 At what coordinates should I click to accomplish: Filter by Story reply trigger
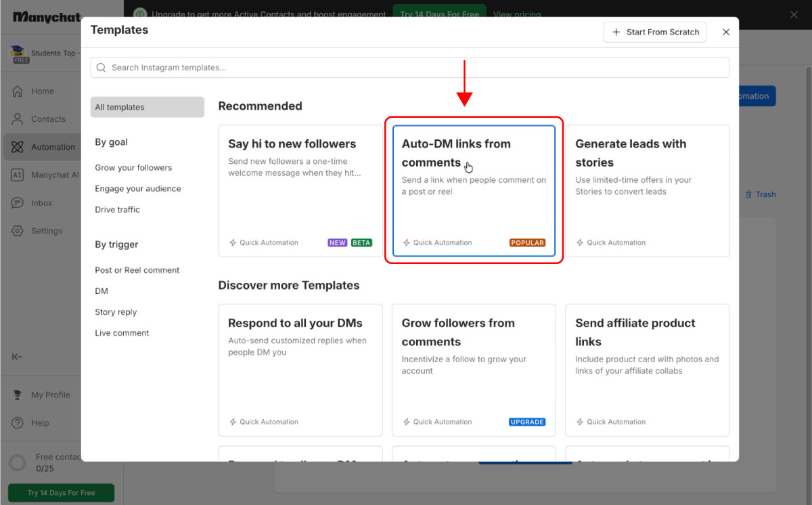click(116, 312)
